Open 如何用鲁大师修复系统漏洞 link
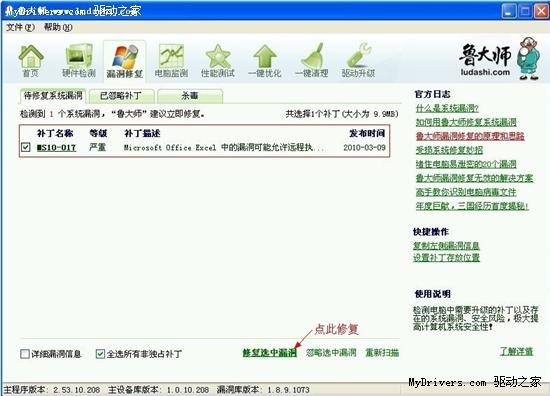The image size is (550, 396). [x=466, y=122]
